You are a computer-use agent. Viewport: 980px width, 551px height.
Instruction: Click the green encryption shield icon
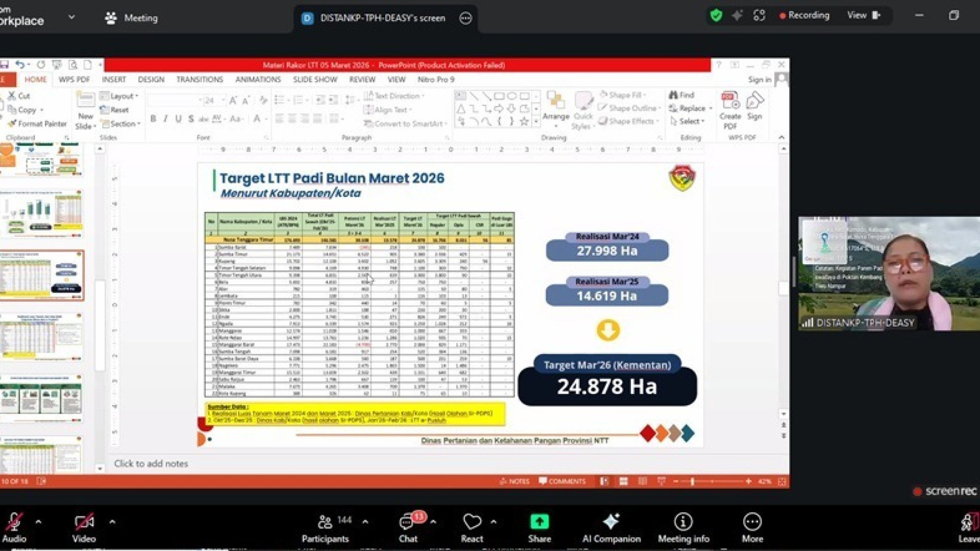tap(716, 16)
